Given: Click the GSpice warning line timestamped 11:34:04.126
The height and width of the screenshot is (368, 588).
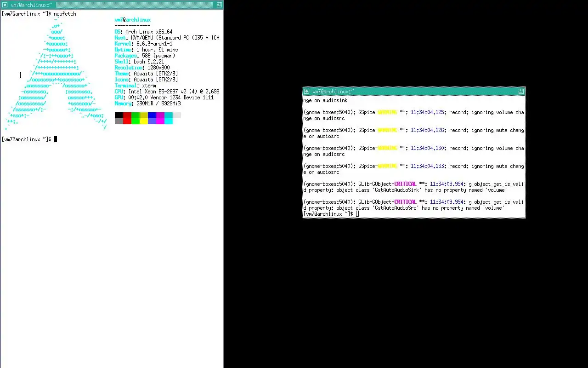Looking at the screenshot, I should click(413, 133).
